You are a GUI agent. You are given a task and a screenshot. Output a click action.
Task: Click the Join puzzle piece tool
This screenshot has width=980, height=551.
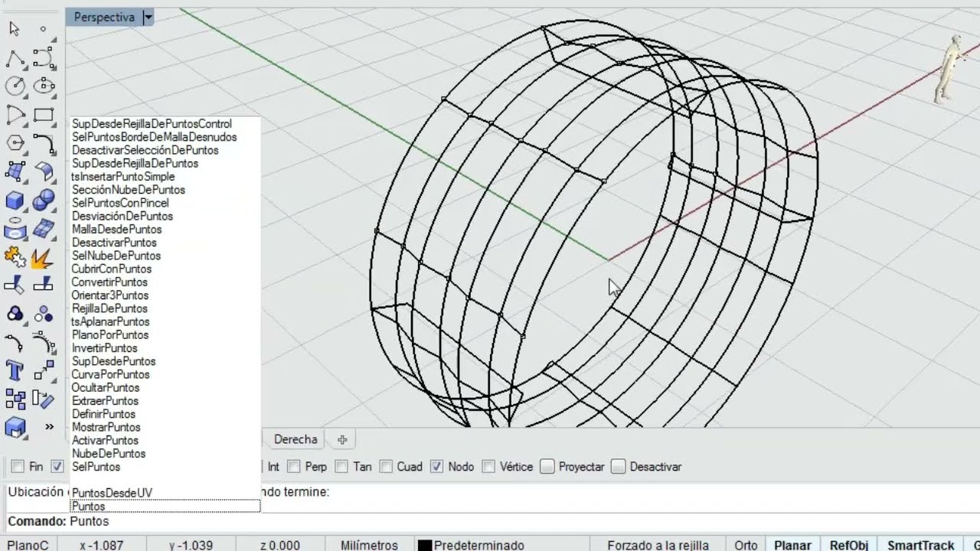click(x=15, y=257)
